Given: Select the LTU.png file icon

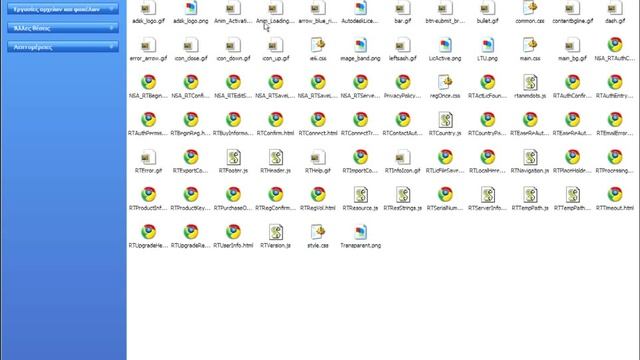Looking at the screenshot, I should point(488,45).
